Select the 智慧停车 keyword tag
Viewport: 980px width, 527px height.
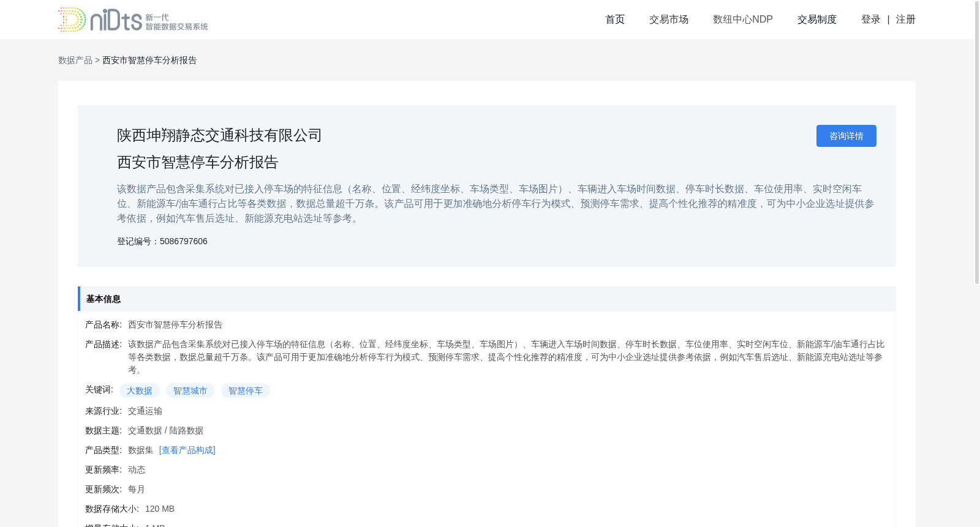(x=246, y=391)
